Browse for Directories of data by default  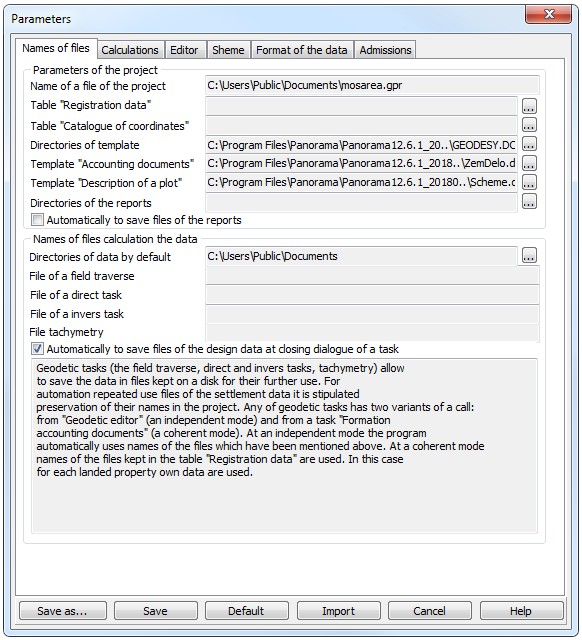tap(529, 256)
